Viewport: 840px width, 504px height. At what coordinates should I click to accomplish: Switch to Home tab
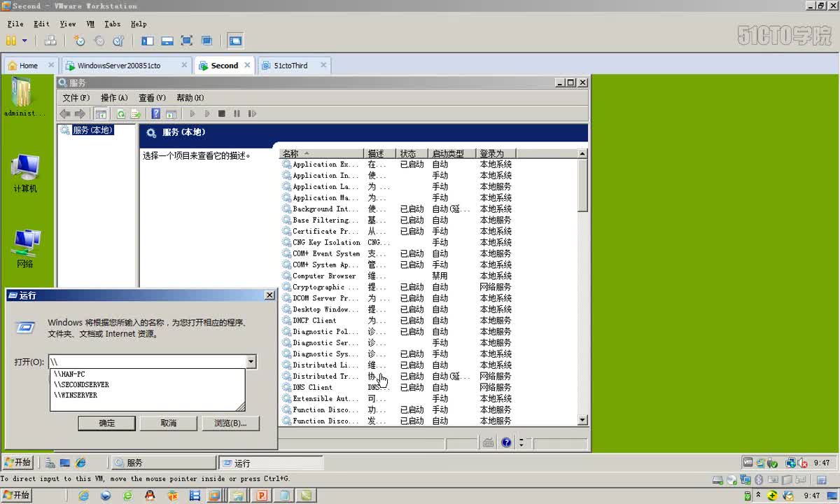29,66
